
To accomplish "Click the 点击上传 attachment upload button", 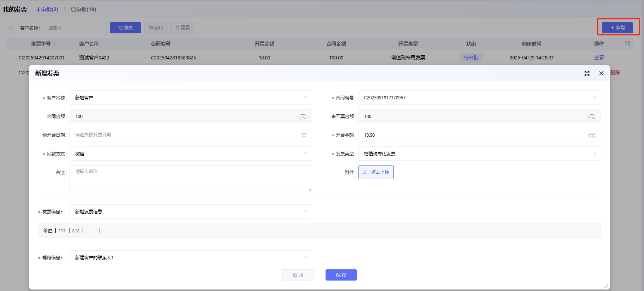I will point(376,172).
